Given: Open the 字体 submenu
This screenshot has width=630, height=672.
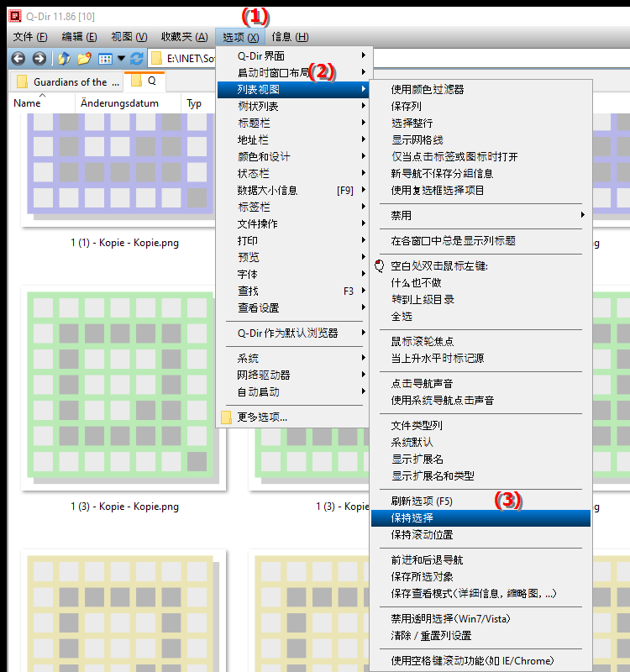Looking at the screenshot, I should 293,274.
